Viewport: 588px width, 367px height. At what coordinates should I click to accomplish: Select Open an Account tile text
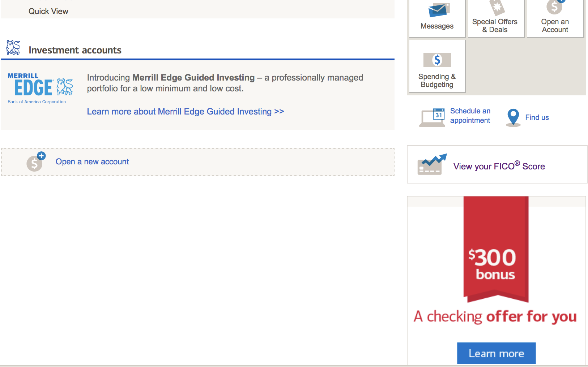[x=555, y=26]
